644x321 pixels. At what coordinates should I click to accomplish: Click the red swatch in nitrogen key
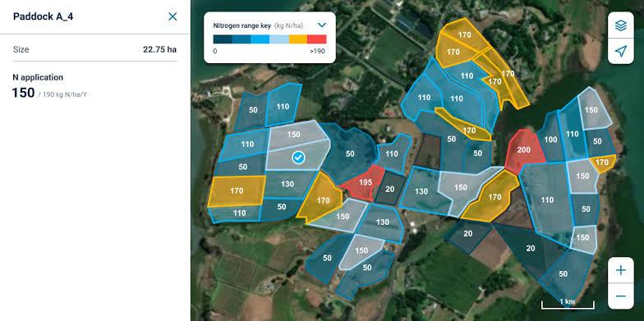pyautogui.click(x=317, y=39)
